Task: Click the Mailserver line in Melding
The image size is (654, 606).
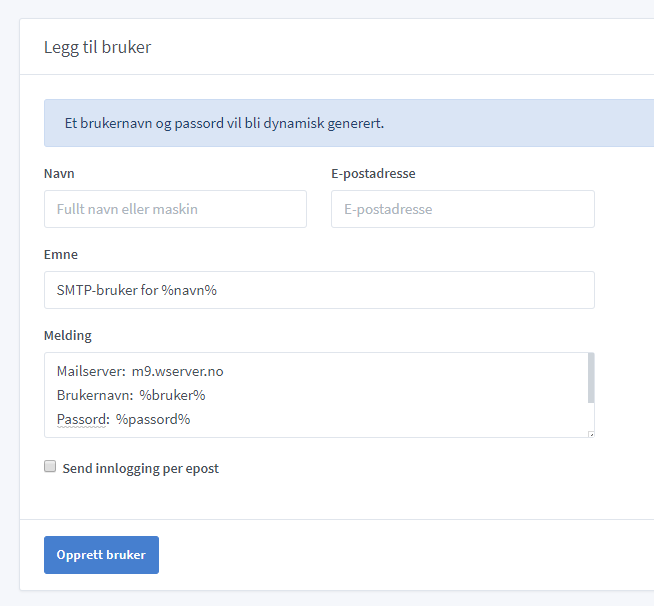Action: click(x=140, y=371)
